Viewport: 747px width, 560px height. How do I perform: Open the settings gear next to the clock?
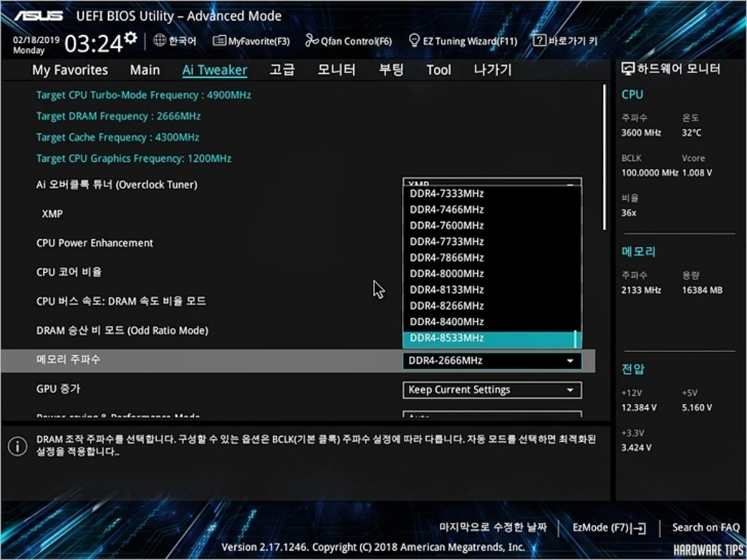pos(130,38)
